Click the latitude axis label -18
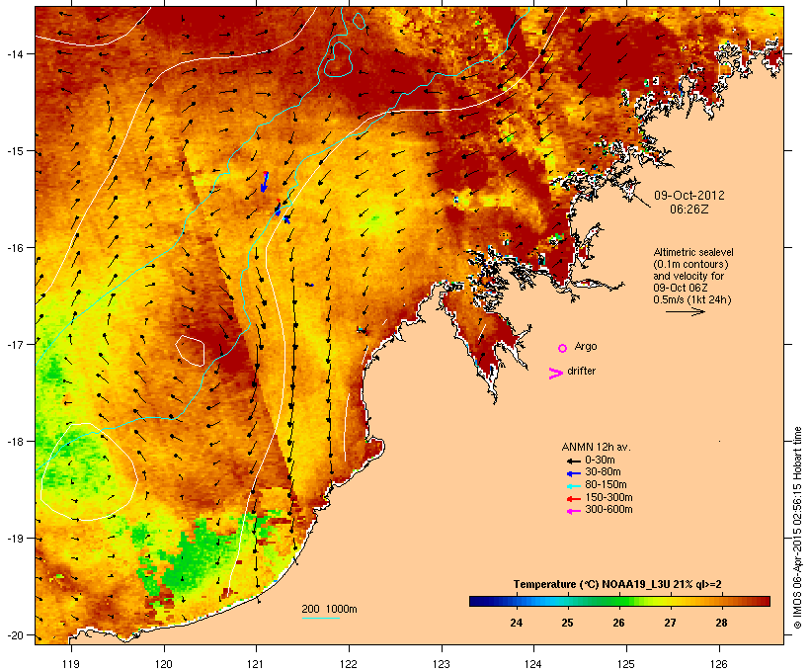This screenshot has width=810, height=672. (15, 441)
